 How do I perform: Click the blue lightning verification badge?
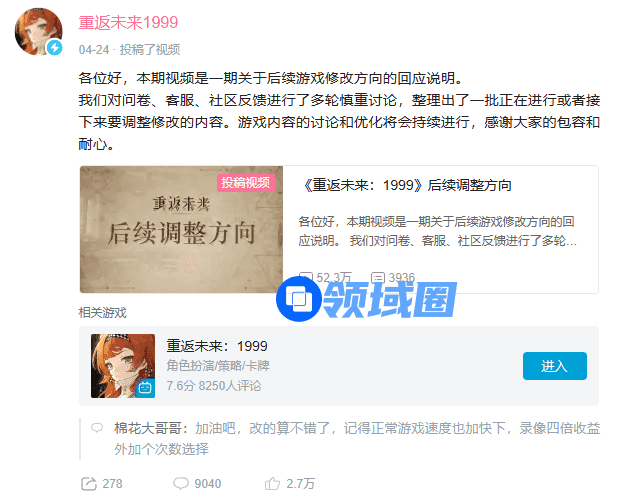point(55,48)
